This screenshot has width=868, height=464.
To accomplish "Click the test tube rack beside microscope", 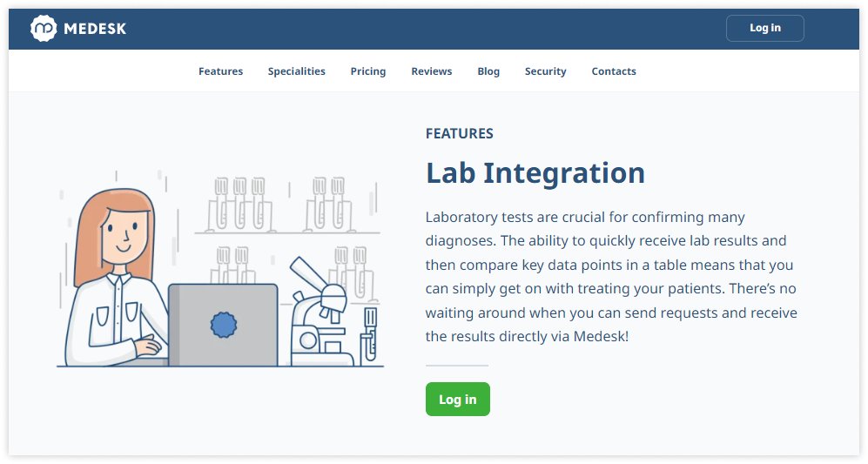I will point(370,333).
